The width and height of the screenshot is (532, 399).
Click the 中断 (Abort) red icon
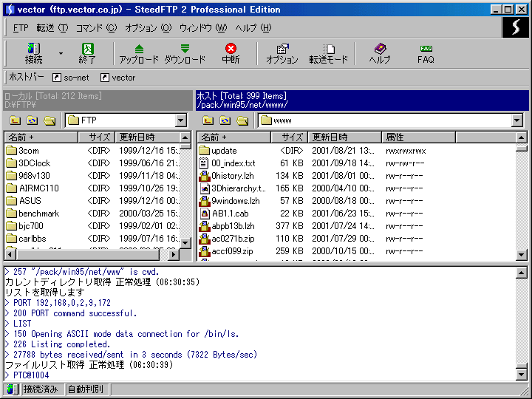tap(231, 54)
